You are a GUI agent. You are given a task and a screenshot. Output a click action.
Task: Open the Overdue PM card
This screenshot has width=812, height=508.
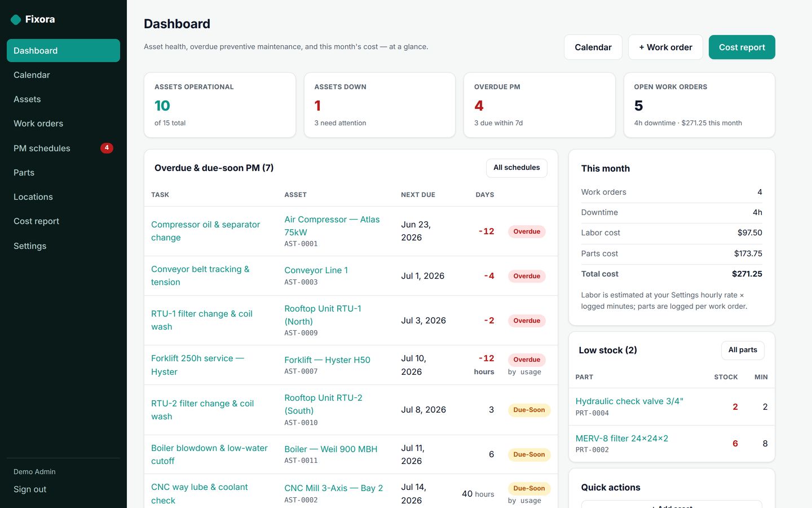[x=539, y=105]
